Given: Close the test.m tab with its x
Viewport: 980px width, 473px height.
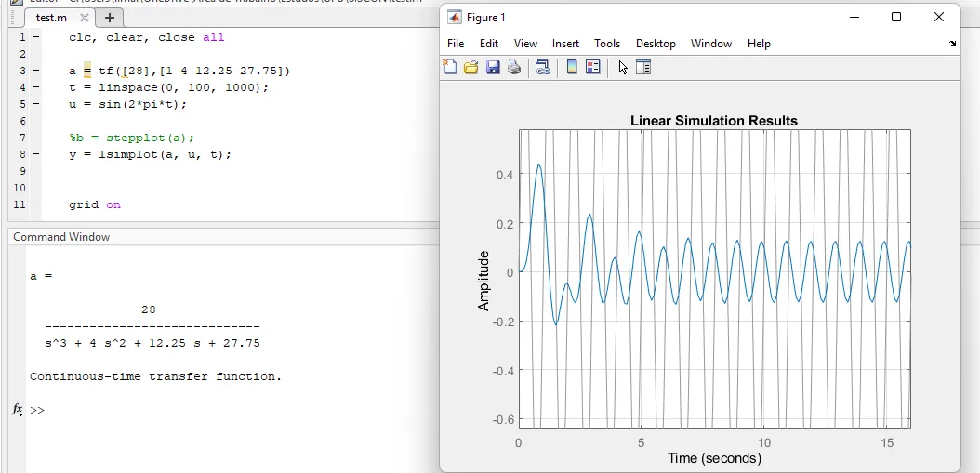Looking at the screenshot, I should (85, 18).
